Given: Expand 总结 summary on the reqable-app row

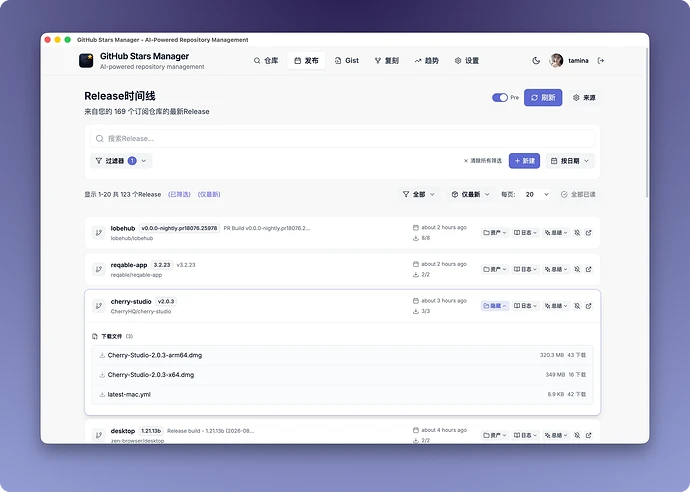Looking at the screenshot, I should [556, 269].
